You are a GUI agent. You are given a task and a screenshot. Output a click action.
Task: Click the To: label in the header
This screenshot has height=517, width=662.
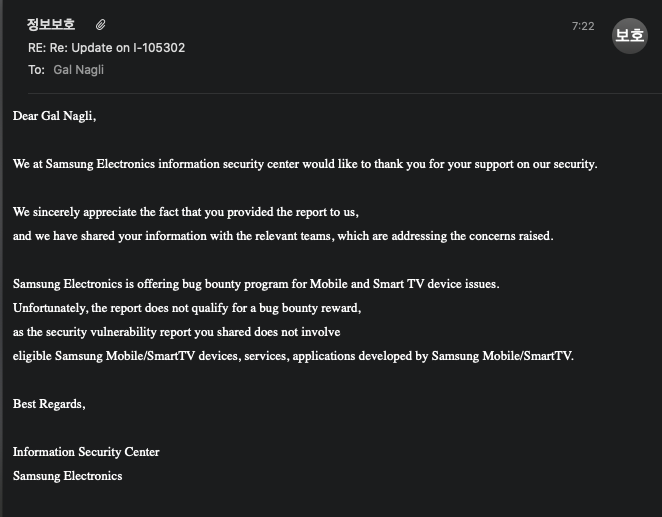36,70
